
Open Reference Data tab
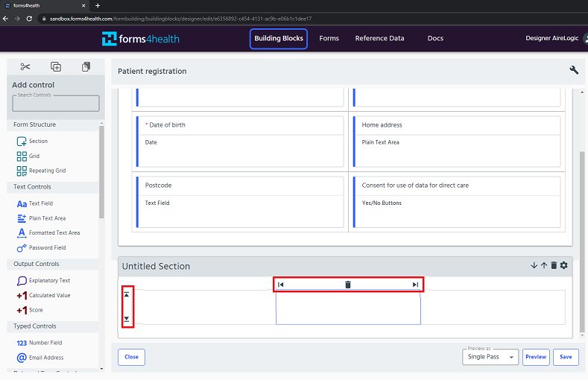coord(379,39)
